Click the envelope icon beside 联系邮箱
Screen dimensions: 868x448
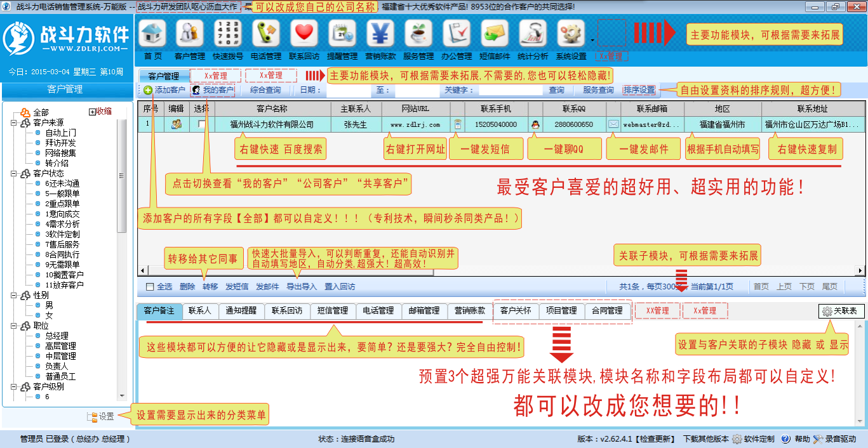point(613,124)
